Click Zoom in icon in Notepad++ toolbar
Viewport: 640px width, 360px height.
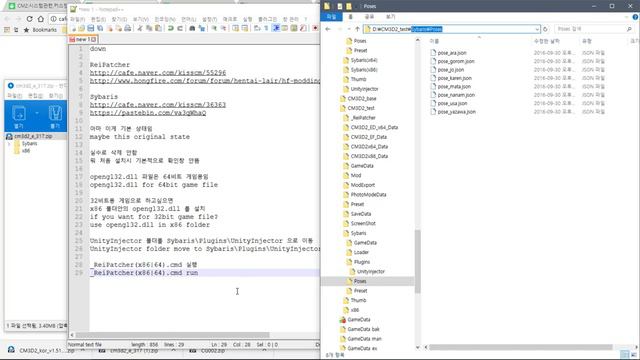(x=214, y=28)
